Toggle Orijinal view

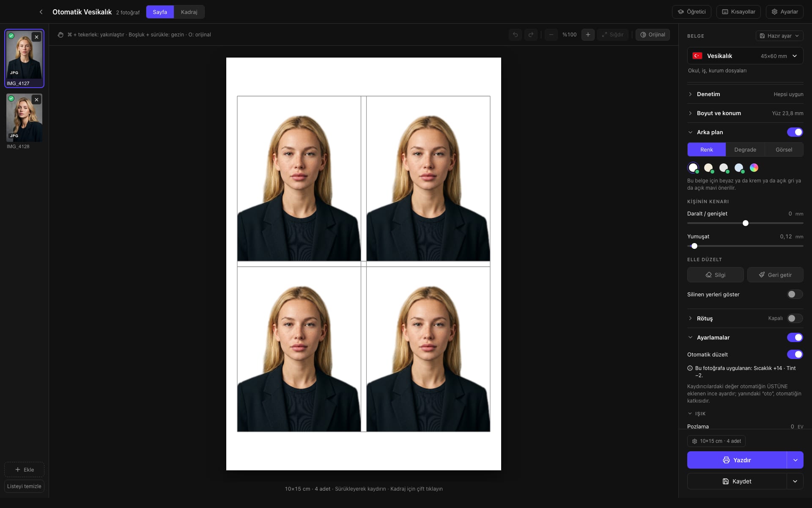(x=653, y=35)
